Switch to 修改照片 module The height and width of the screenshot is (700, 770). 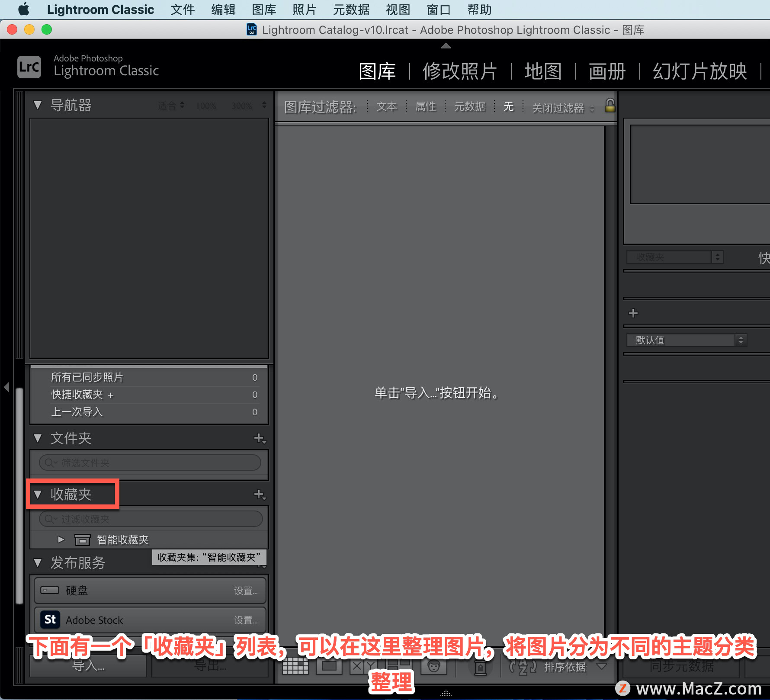tap(460, 71)
